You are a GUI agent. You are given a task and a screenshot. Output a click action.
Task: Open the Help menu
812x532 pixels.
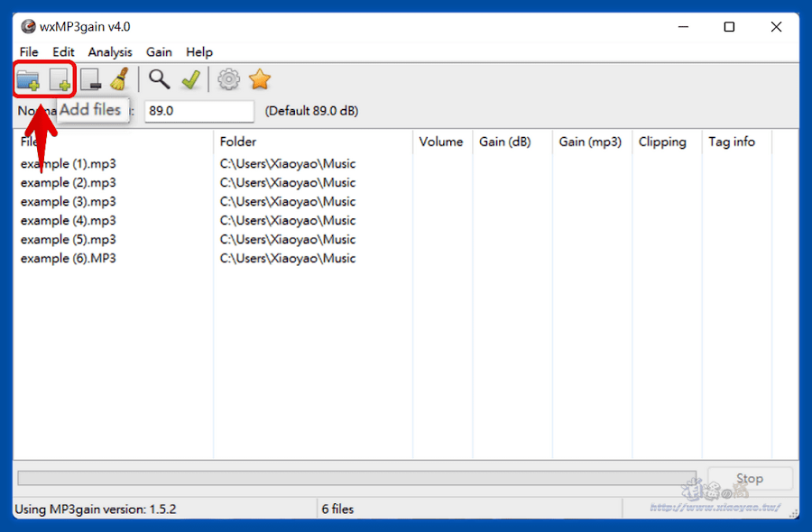coord(199,52)
